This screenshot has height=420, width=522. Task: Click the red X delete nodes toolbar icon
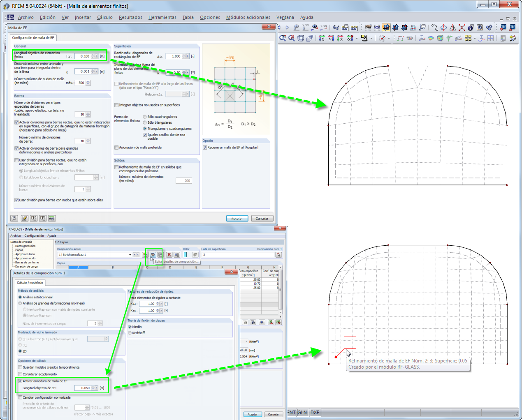coord(462,28)
